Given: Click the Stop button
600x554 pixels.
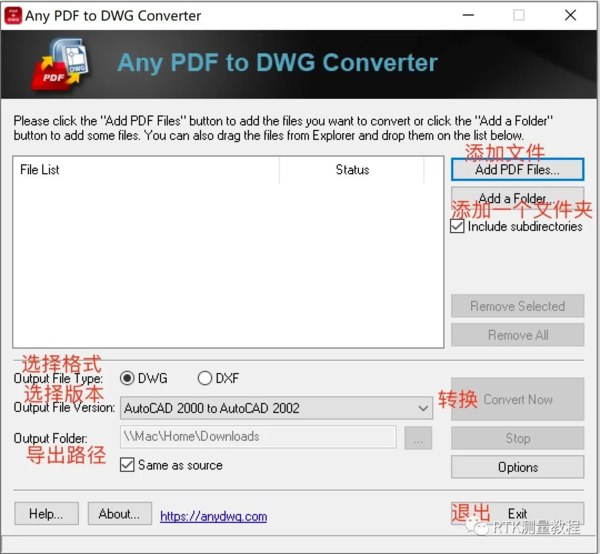Looking at the screenshot, I should pos(517,438).
